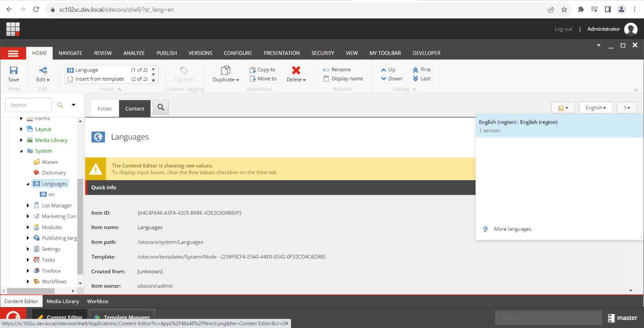Image resolution: width=644 pixels, height=328 pixels.
Task: Click the master database icon
Action: [x=611, y=318]
